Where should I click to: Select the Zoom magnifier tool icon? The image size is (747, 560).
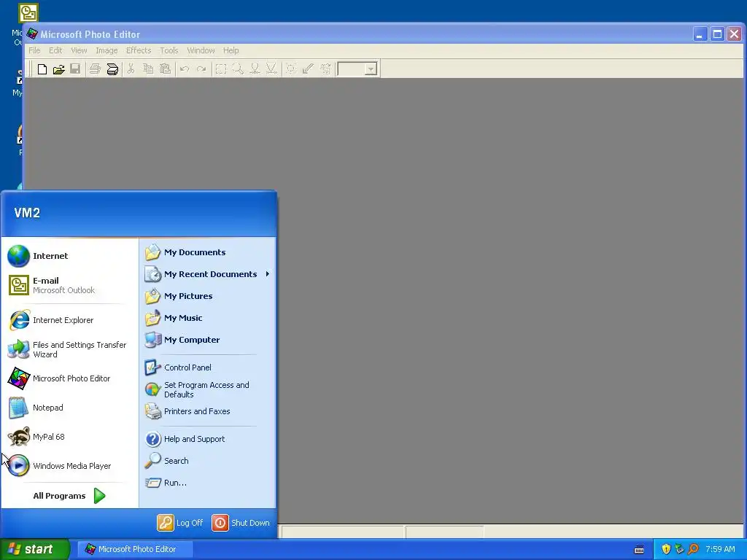coord(237,69)
